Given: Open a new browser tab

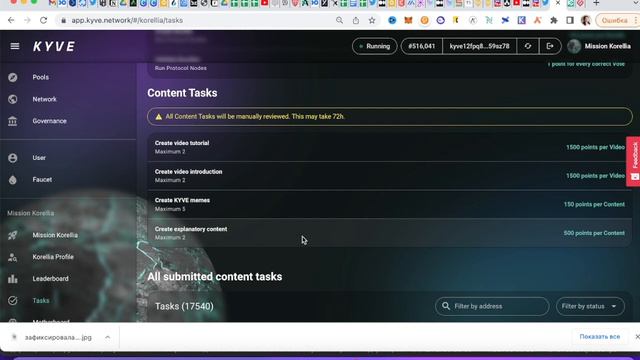Looking at the screenshot, I should [596, 3].
